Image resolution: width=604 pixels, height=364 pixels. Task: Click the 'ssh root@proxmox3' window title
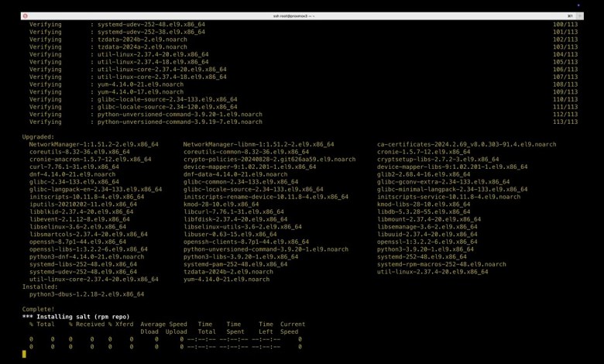(293, 16)
